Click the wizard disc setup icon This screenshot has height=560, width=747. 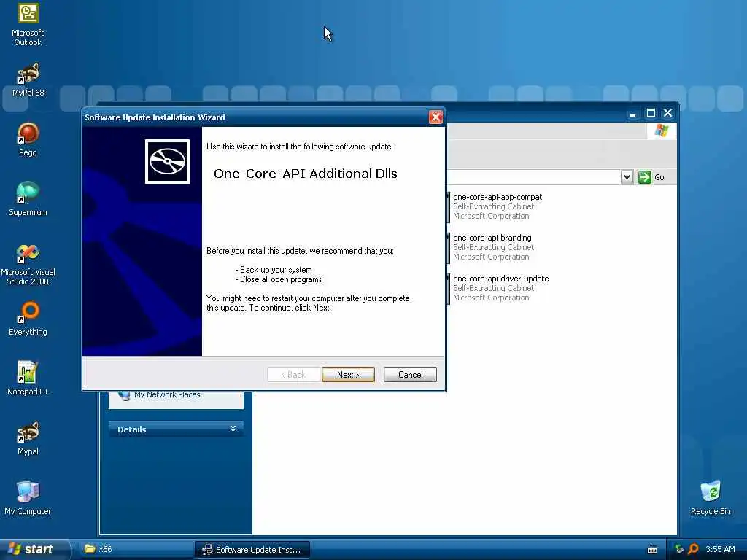[167, 161]
